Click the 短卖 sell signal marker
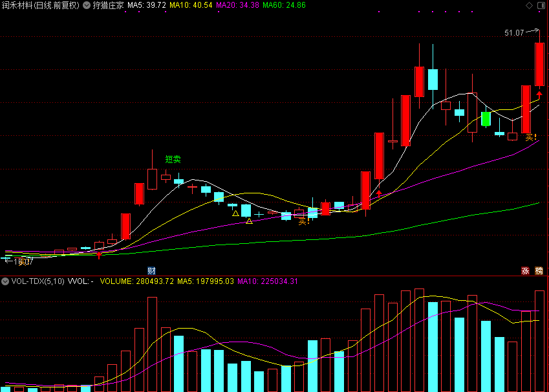The image size is (549, 392). pos(173,159)
